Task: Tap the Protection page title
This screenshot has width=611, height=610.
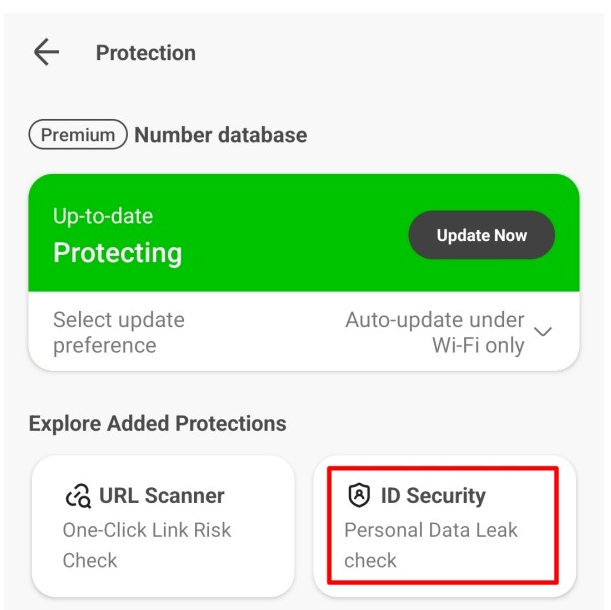Action: coord(146,53)
